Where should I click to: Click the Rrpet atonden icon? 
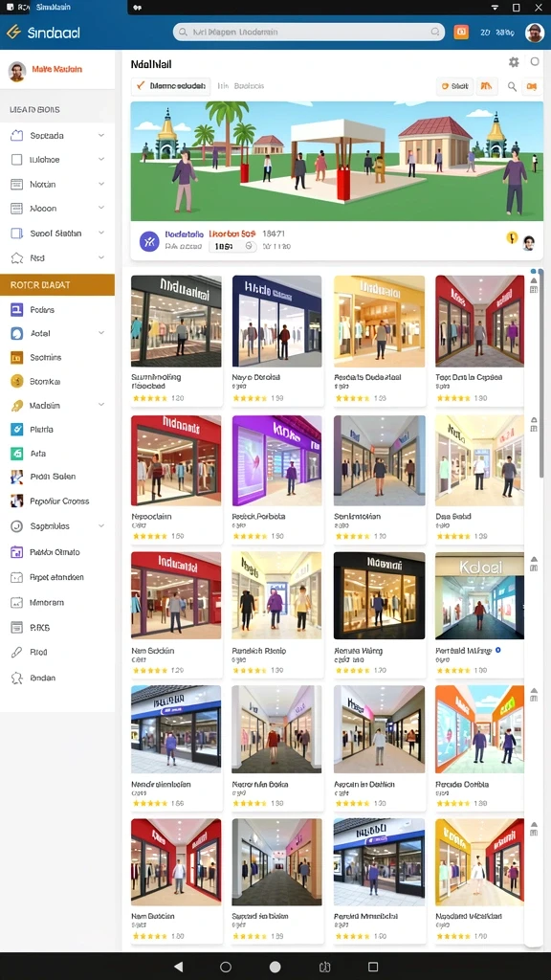17,577
